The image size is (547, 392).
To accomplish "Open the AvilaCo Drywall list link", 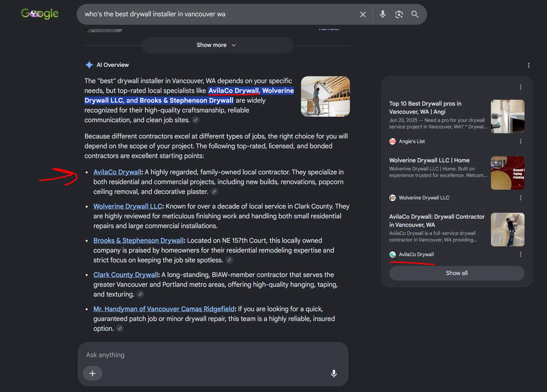I will click(117, 172).
